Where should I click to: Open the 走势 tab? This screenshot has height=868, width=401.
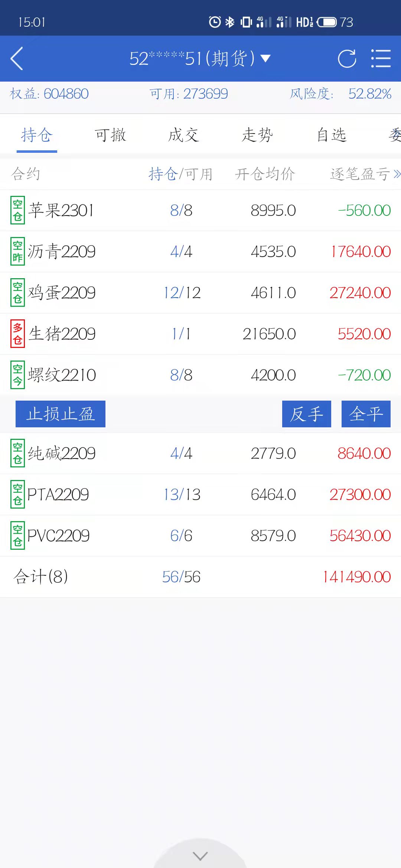click(257, 135)
